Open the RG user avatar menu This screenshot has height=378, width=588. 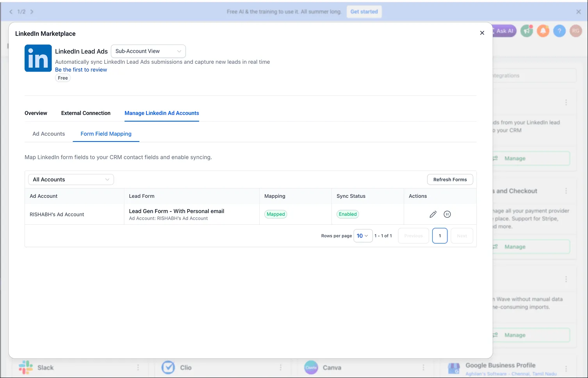(576, 31)
